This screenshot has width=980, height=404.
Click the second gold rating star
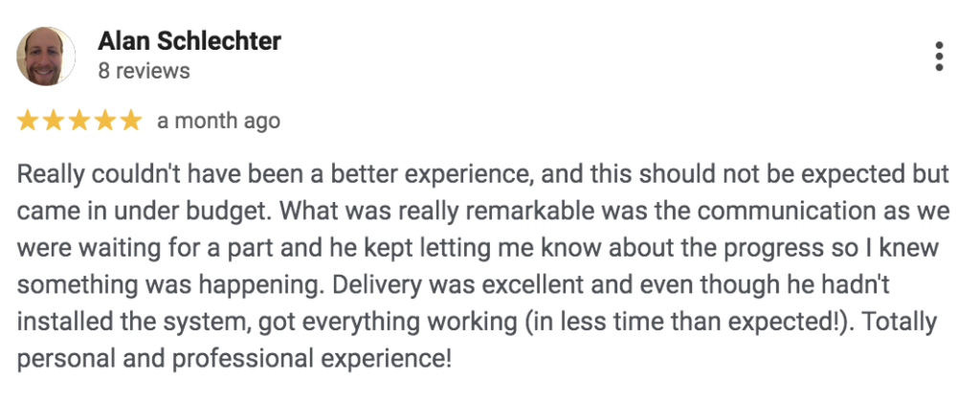tap(54, 121)
